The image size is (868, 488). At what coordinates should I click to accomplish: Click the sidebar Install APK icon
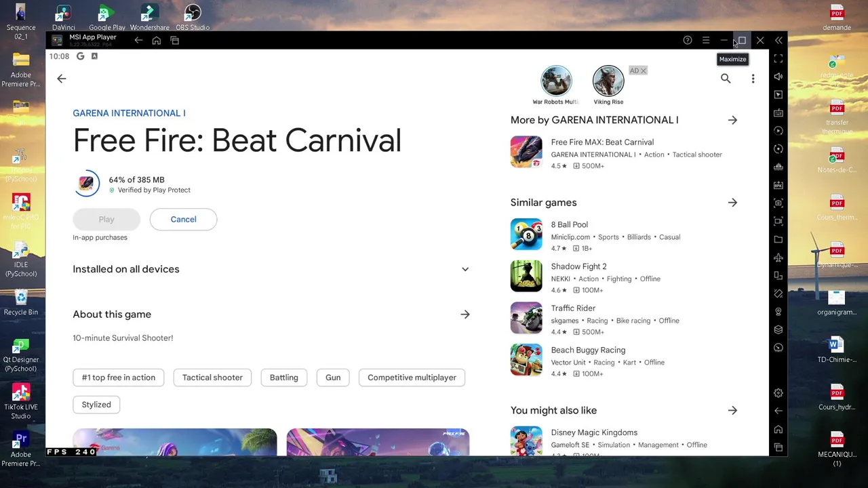[778, 185]
